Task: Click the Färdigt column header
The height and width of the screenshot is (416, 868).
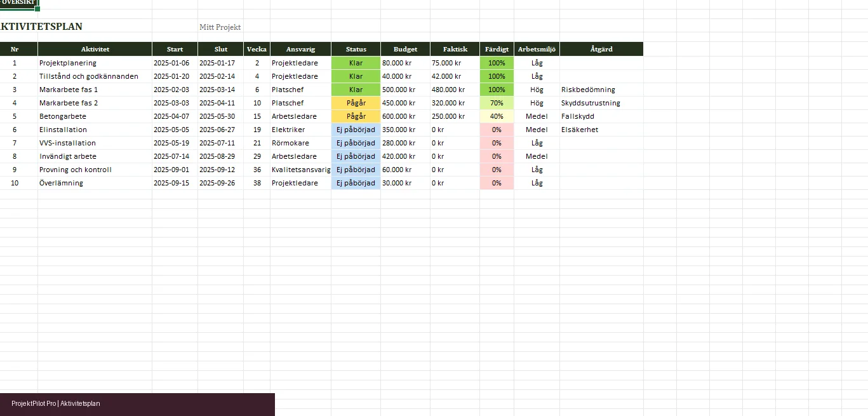Action: (x=497, y=49)
